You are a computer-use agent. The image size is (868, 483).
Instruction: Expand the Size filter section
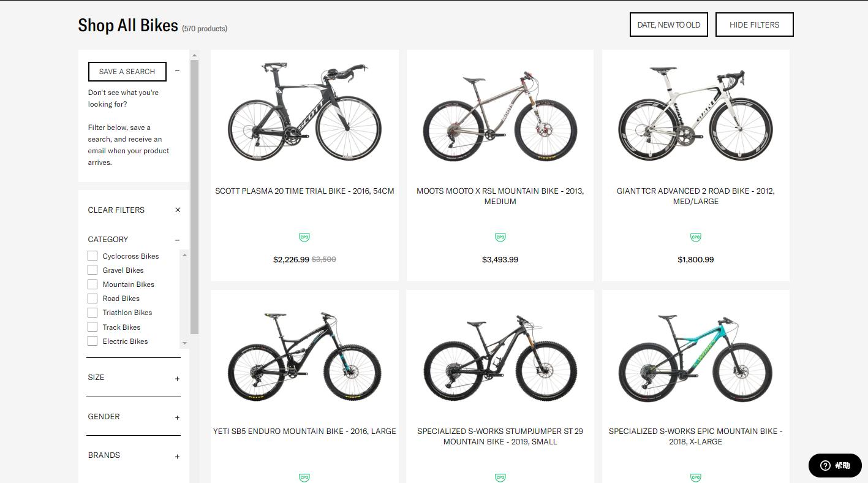177,379
